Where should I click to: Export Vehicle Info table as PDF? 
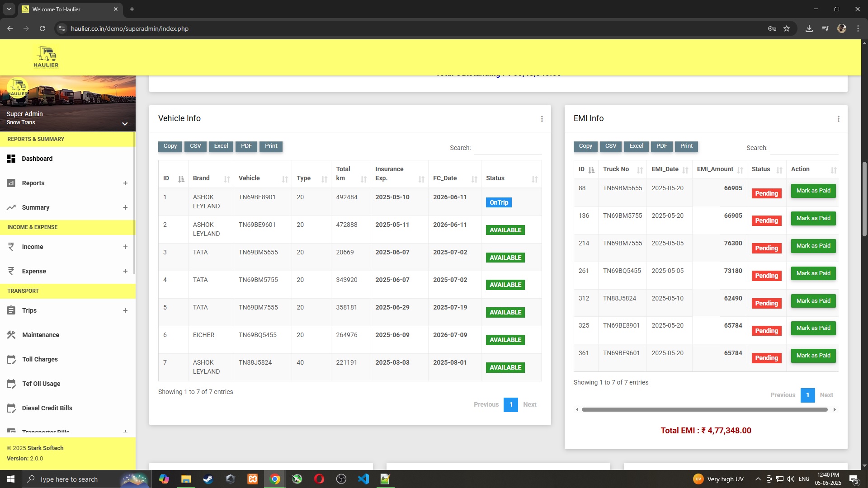(x=246, y=146)
